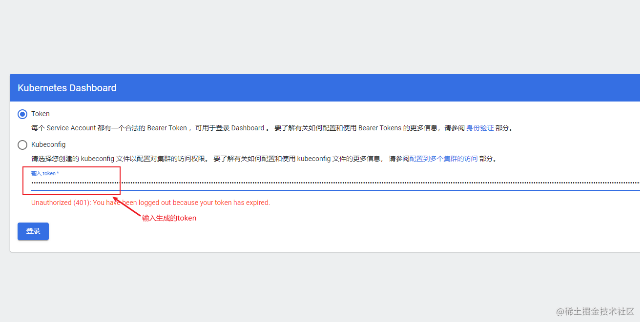Click the Unauthorized (401) error message
The width and height of the screenshot is (644, 326).
(150, 203)
